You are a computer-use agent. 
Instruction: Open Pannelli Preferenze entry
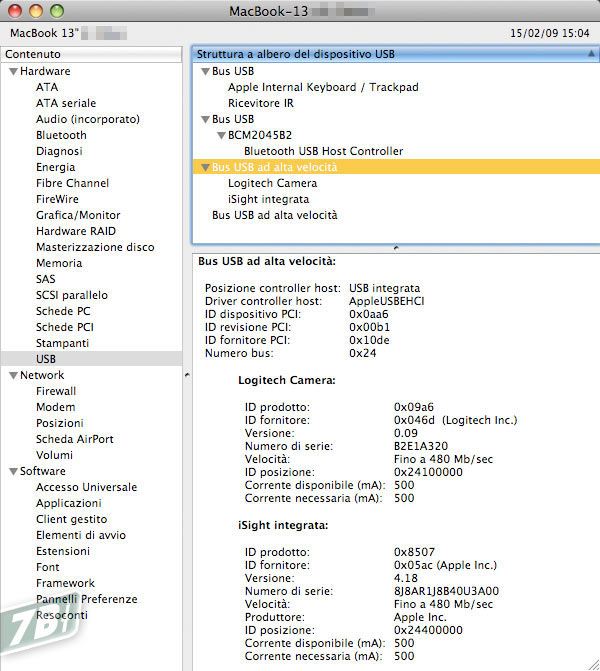87,599
